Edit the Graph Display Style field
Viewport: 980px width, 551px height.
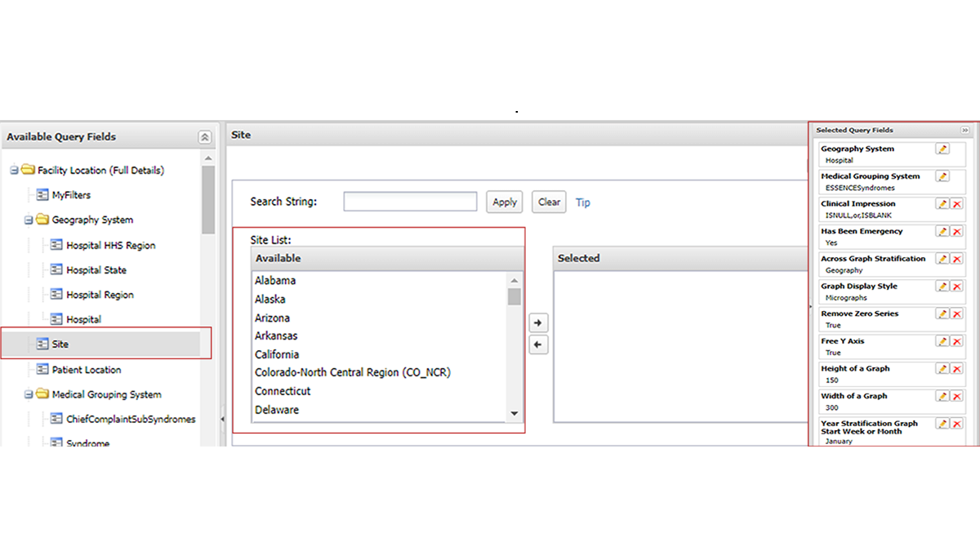coord(942,287)
